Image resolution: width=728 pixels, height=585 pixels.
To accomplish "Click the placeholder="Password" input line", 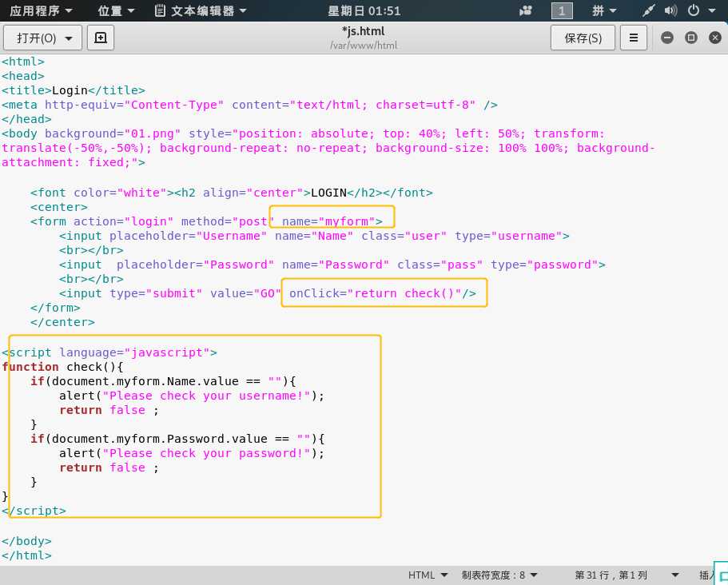I will click(332, 265).
